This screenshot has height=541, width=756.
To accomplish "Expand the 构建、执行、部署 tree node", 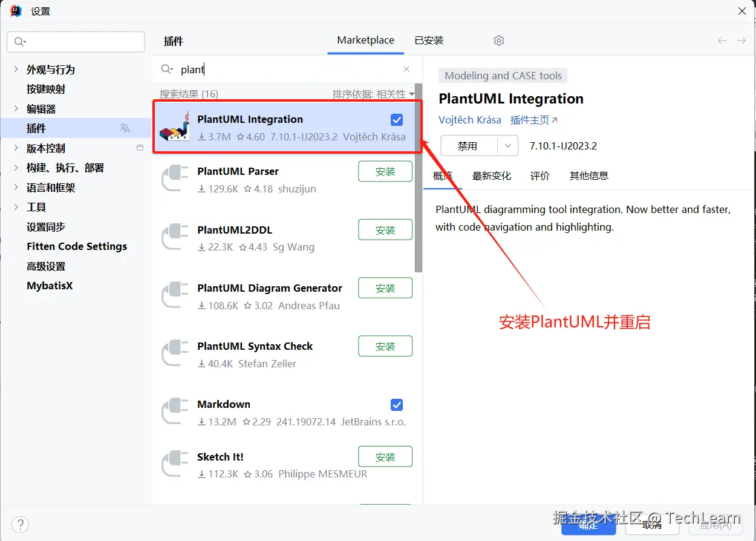I will 16,168.
